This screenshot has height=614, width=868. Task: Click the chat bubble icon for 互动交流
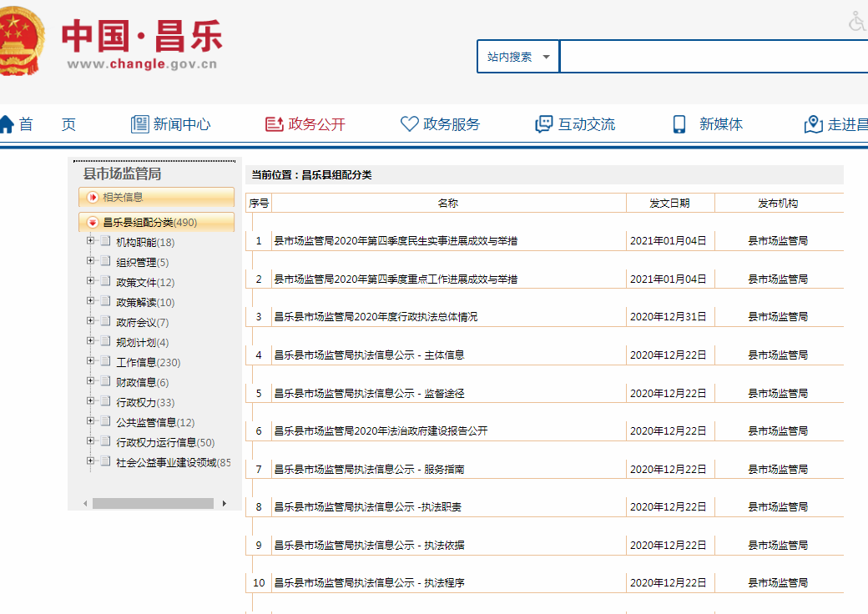pos(544,124)
